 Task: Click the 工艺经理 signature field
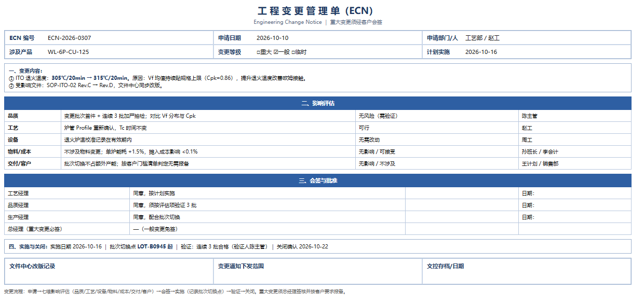462,193
